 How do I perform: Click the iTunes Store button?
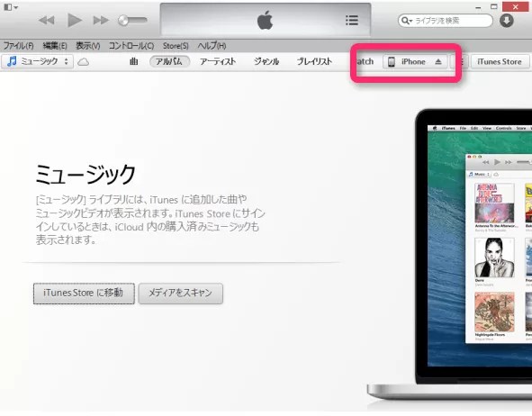pos(500,62)
